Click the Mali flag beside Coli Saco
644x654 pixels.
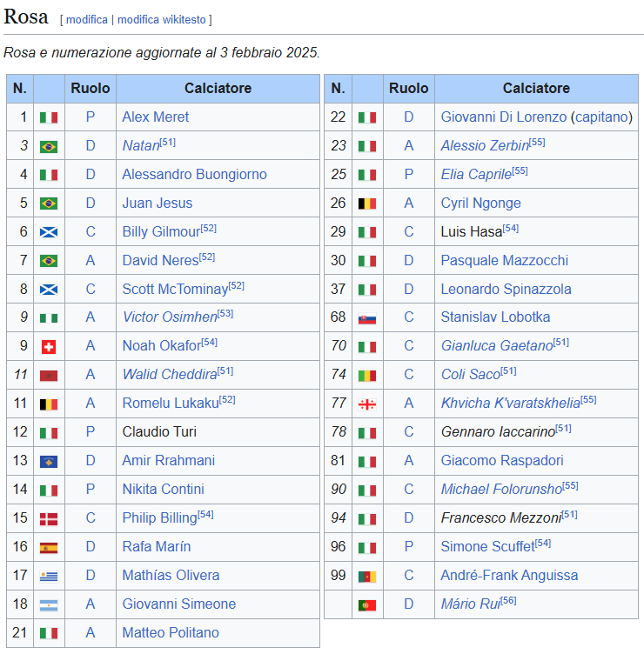coord(367,376)
